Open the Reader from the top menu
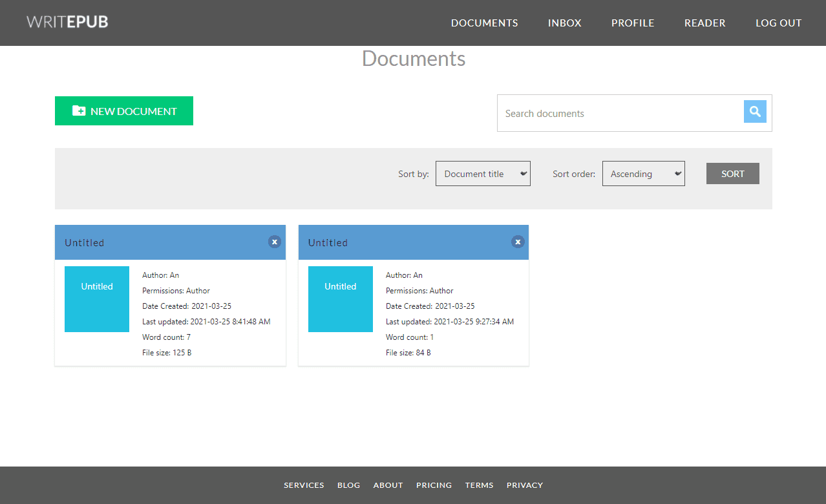Screen dimensions: 826x504 704,23
